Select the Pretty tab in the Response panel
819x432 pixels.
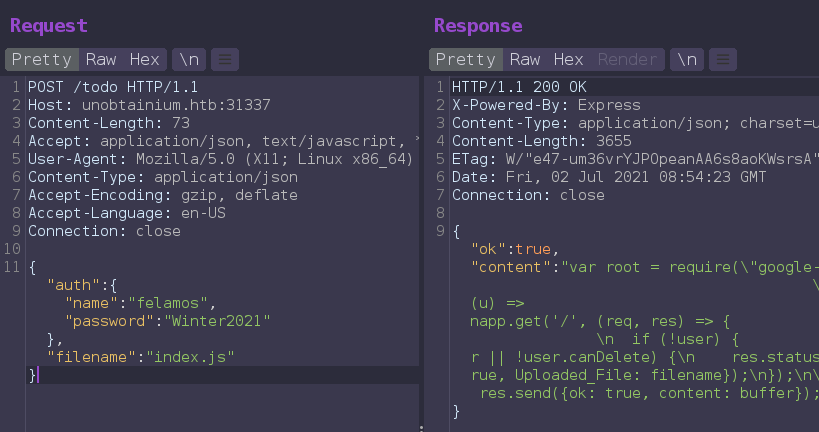[465, 59]
